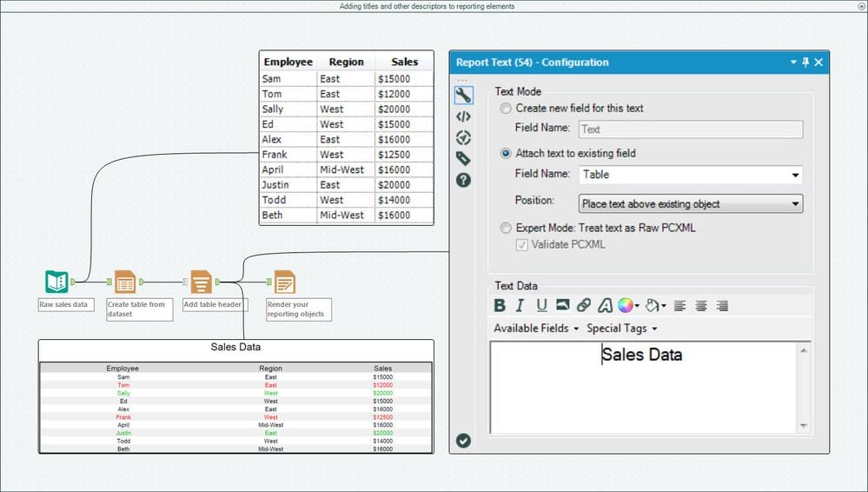Click the Region column header in top table
Image resolution: width=868 pixels, height=492 pixels.
pos(346,62)
